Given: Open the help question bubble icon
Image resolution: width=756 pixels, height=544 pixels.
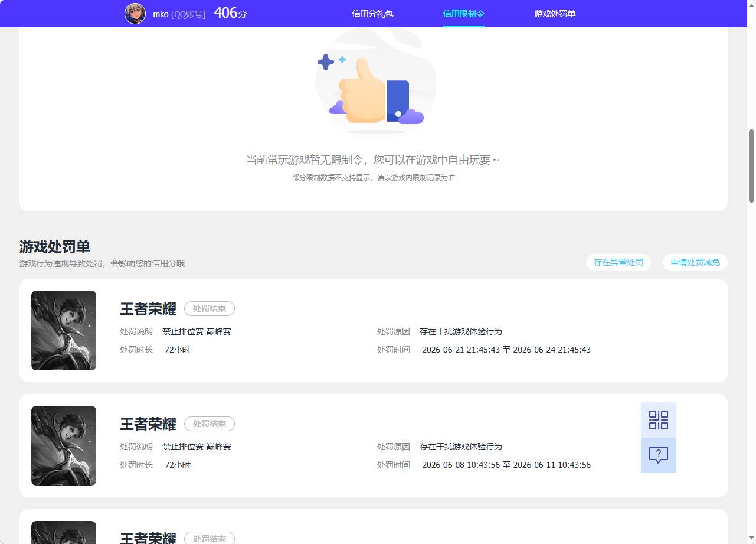Looking at the screenshot, I should click(x=659, y=455).
